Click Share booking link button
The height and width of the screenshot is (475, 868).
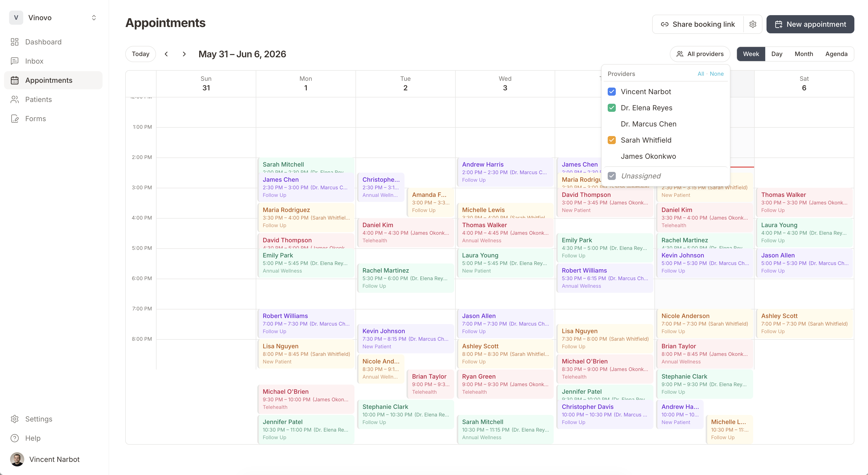coord(698,24)
